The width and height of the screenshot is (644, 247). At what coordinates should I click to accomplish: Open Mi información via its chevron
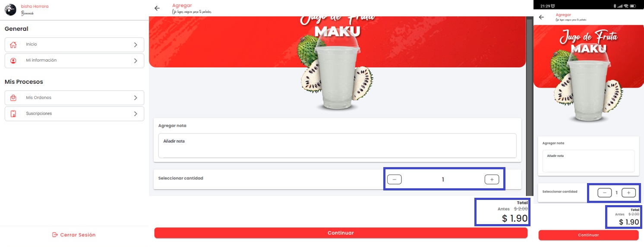136,60
